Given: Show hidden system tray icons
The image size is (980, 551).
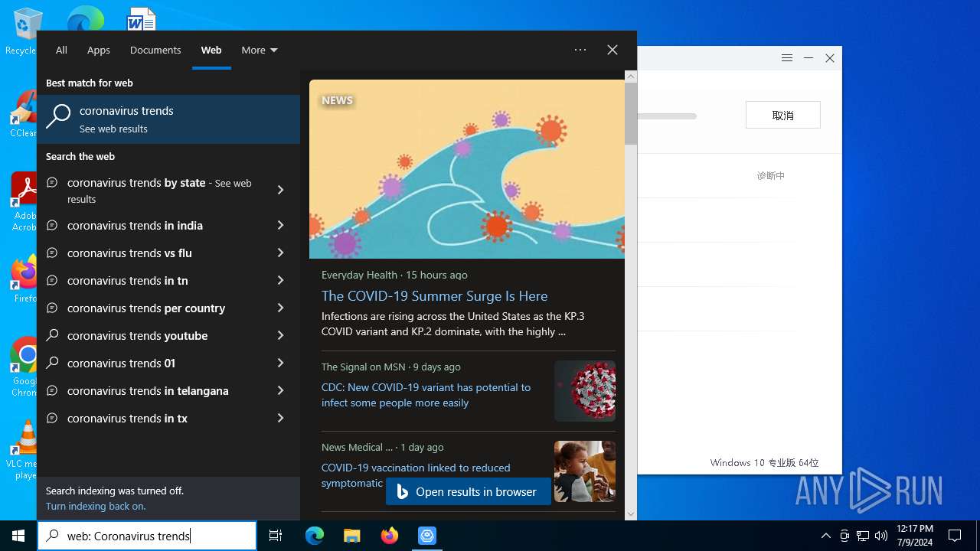Looking at the screenshot, I should pyautogui.click(x=825, y=536).
